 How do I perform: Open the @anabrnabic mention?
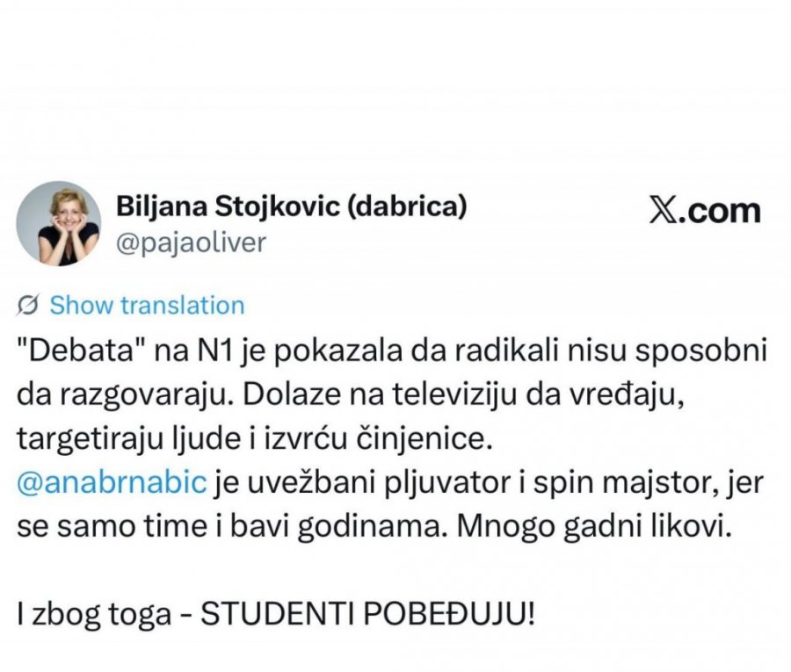pos(112,482)
